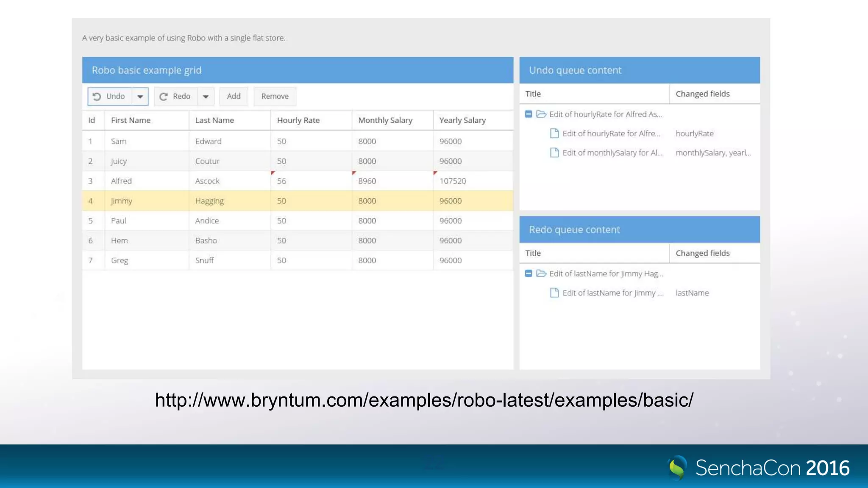Click the Undo queue content panel title

pyautogui.click(x=575, y=70)
